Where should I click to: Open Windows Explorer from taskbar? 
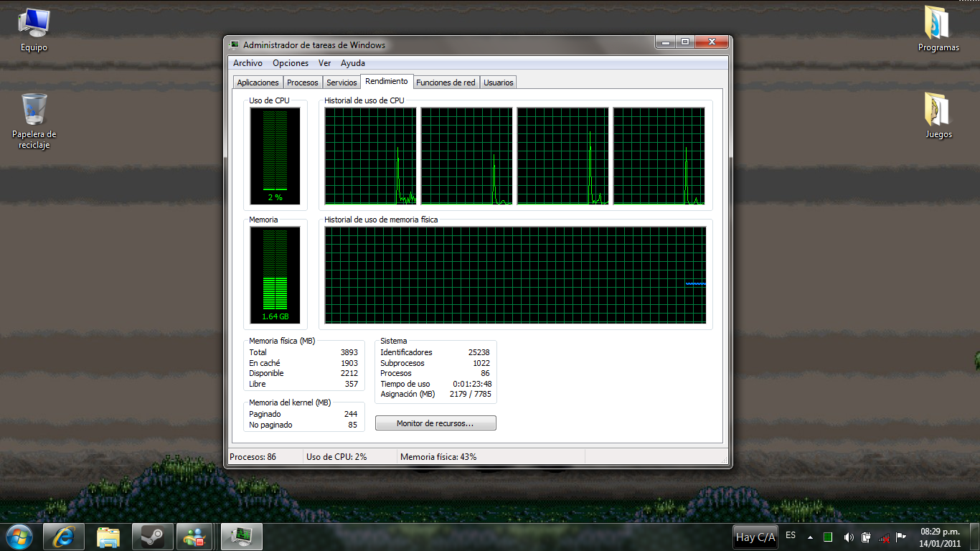[x=108, y=537]
